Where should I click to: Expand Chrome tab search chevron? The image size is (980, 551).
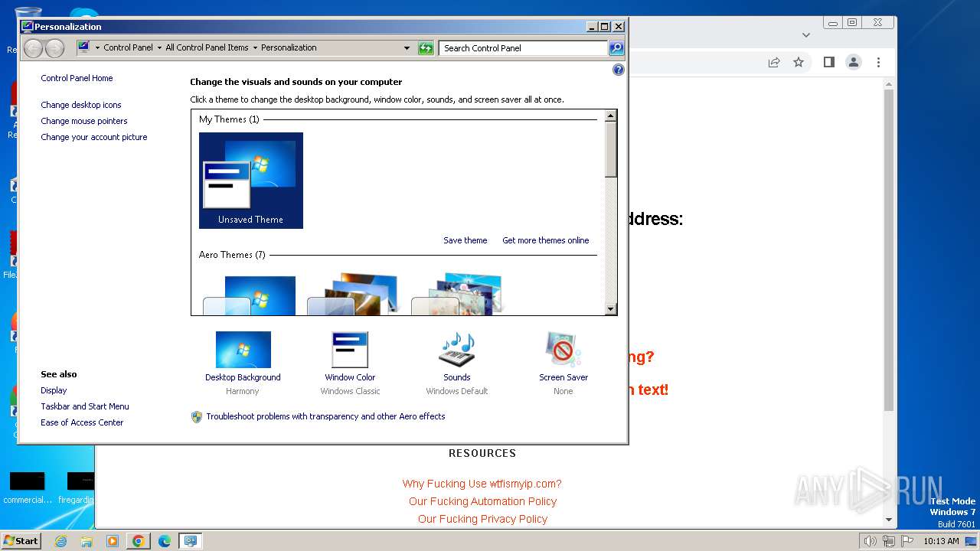(805, 34)
